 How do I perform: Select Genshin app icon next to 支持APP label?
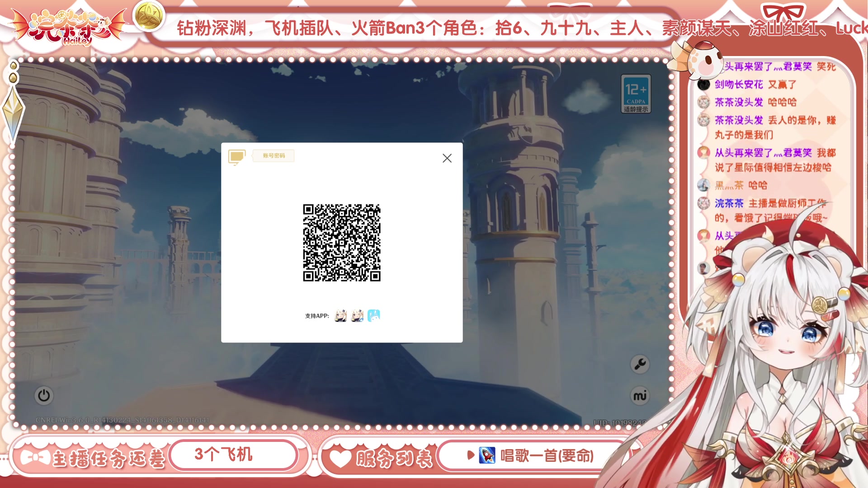click(341, 315)
